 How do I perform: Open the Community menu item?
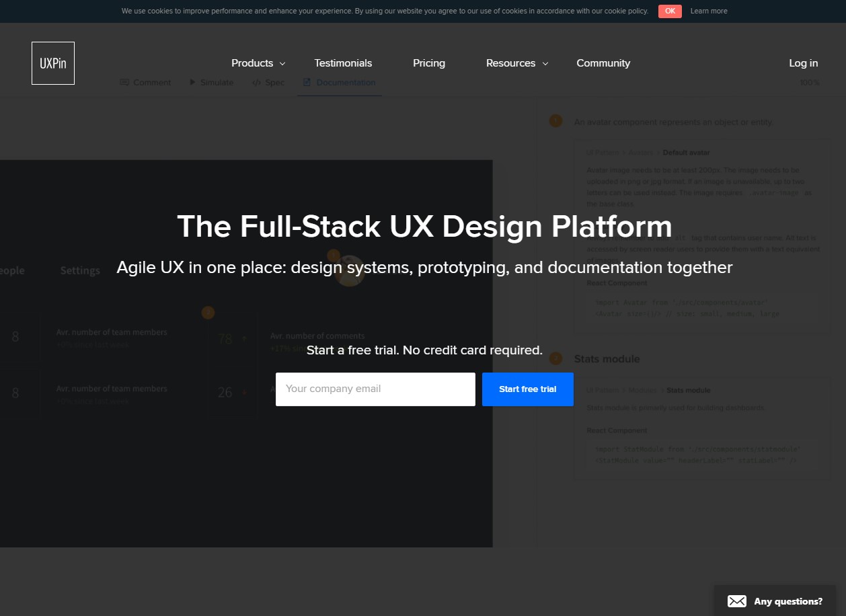(603, 63)
